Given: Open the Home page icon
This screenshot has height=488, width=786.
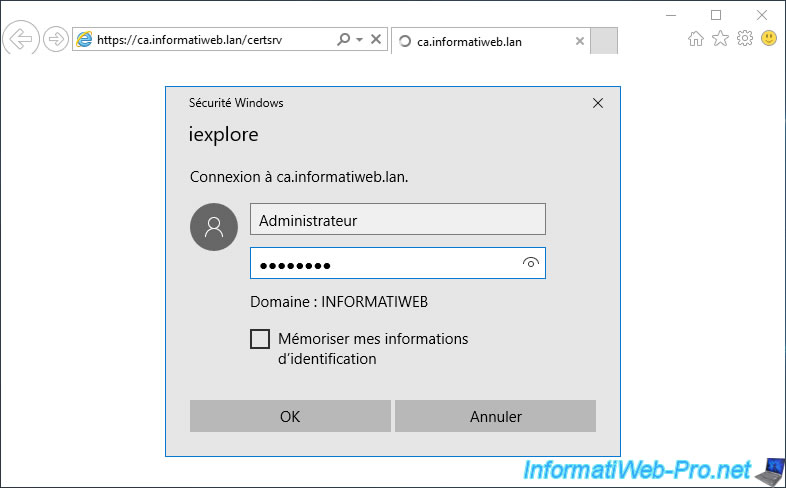Looking at the screenshot, I should (x=695, y=38).
